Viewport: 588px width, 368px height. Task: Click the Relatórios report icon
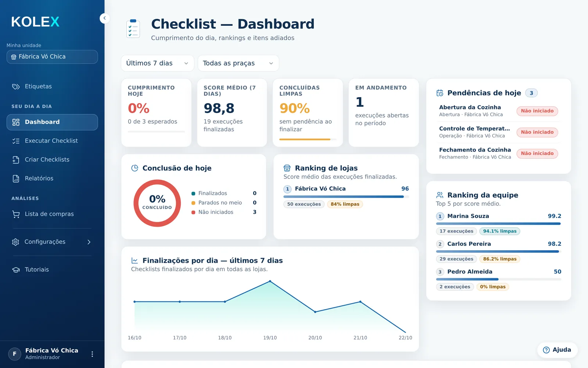(16, 178)
